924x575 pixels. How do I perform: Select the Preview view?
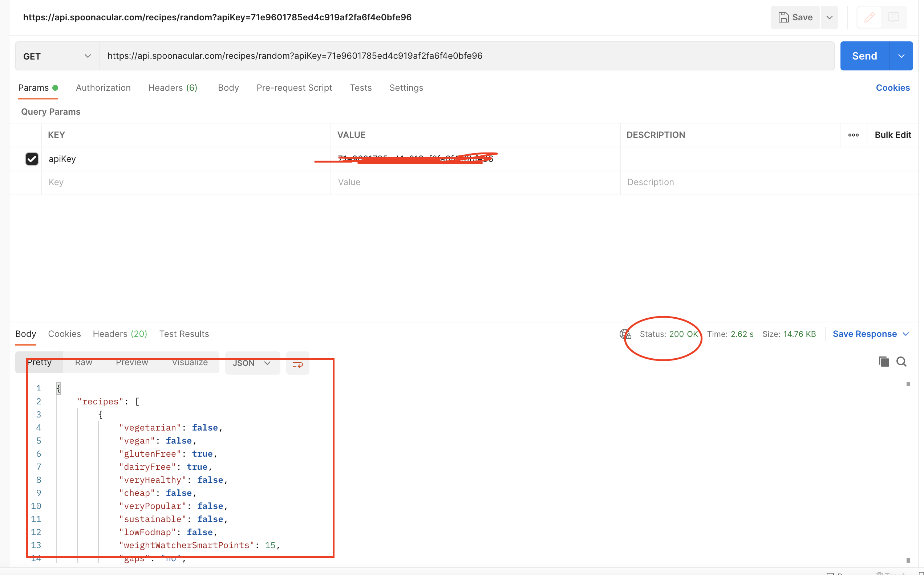(x=132, y=362)
